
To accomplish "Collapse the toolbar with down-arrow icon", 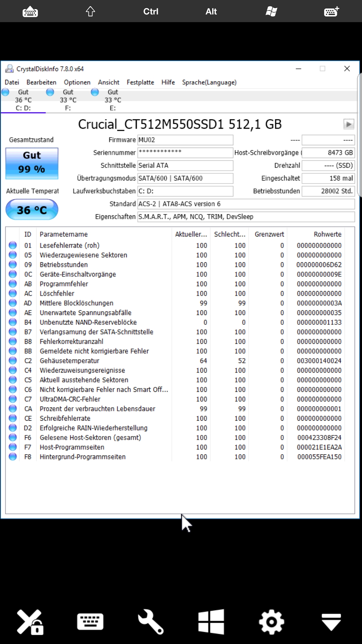I will coord(331,622).
